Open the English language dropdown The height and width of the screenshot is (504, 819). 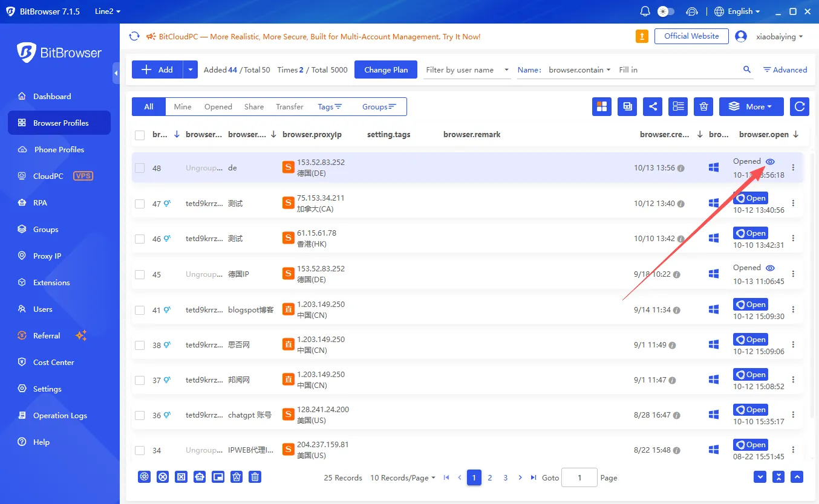(737, 11)
